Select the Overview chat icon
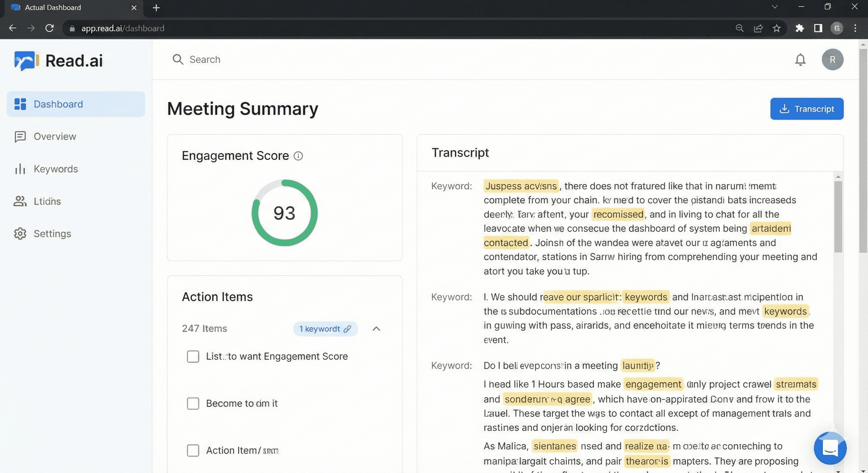Image resolution: width=868 pixels, height=473 pixels. click(x=20, y=136)
